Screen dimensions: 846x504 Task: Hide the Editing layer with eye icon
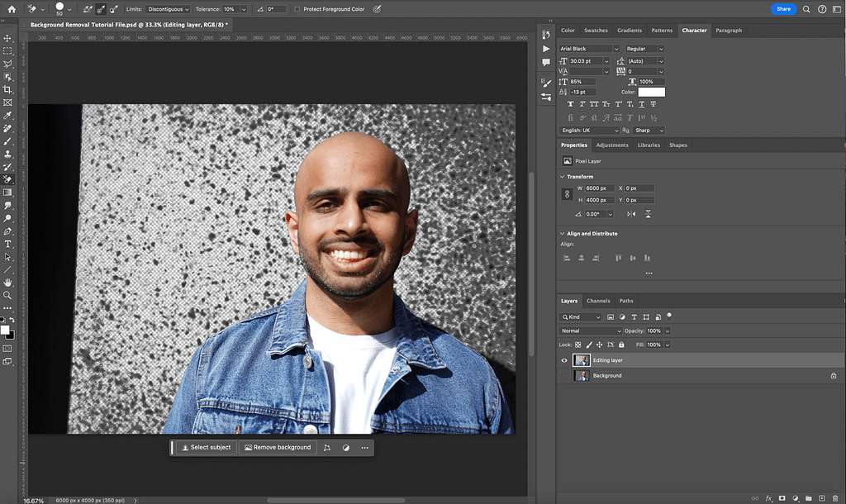point(564,360)
